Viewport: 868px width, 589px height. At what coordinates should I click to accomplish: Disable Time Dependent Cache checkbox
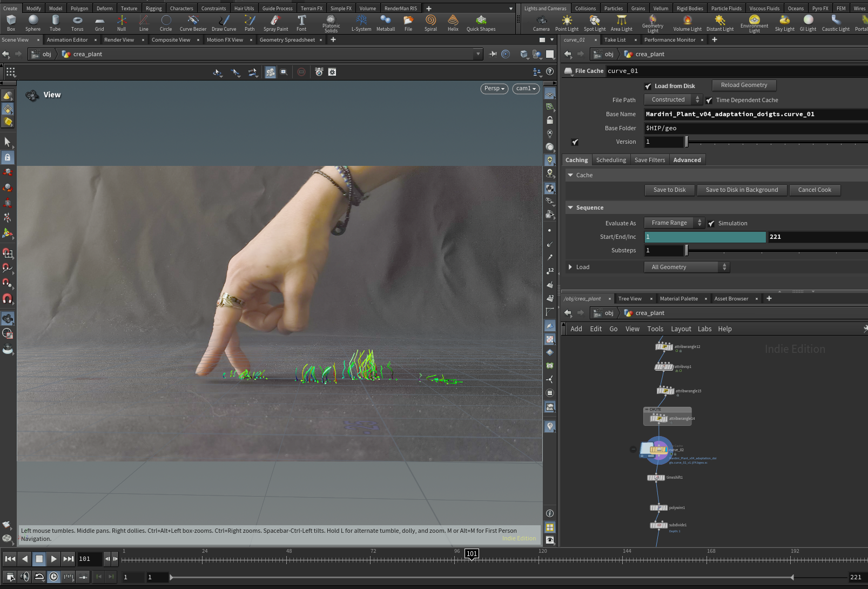709,101
